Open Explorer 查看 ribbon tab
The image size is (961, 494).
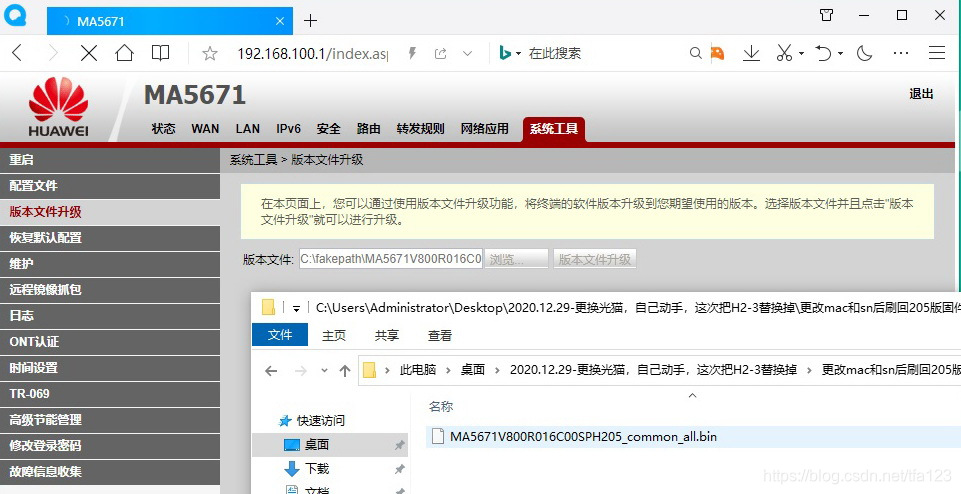[439, 335]
